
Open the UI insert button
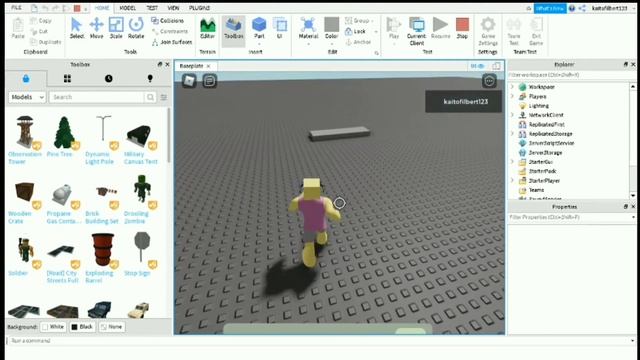(x=280, y=28)
